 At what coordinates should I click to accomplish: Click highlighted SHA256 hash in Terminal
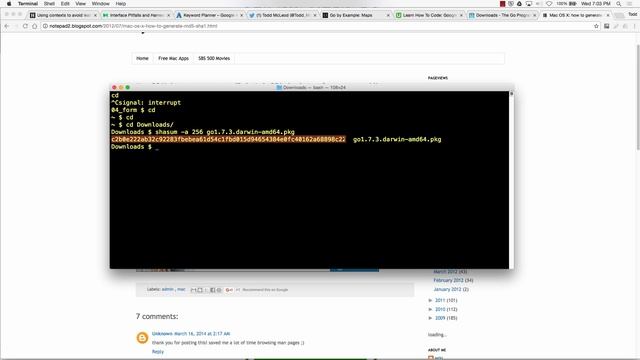point(228,139)
